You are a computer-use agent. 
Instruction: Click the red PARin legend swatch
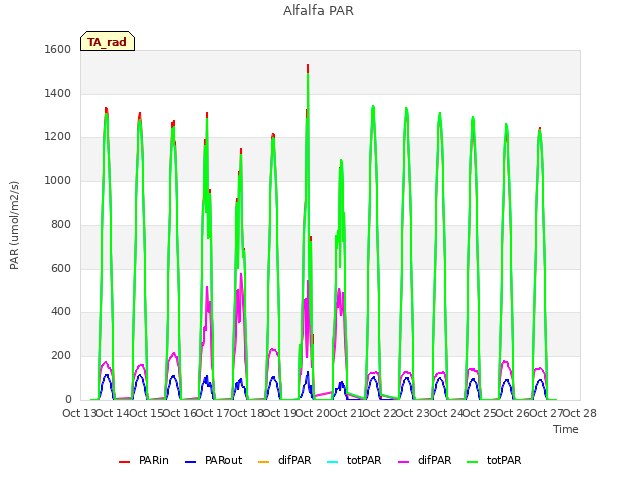click(124, 461)
